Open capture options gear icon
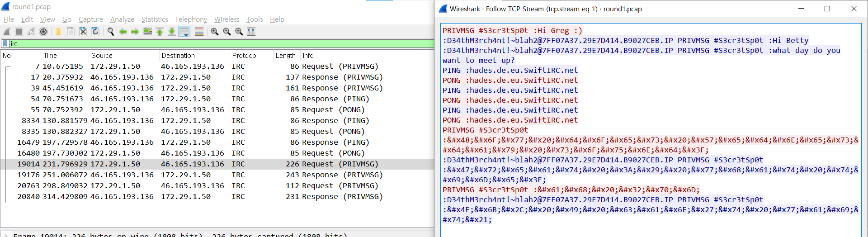This screenshot has width=868, height=237. point(43,32)
